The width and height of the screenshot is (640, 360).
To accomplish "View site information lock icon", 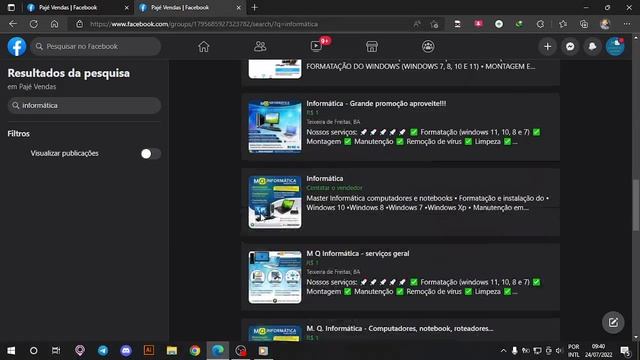I will (x=80, y=24).
